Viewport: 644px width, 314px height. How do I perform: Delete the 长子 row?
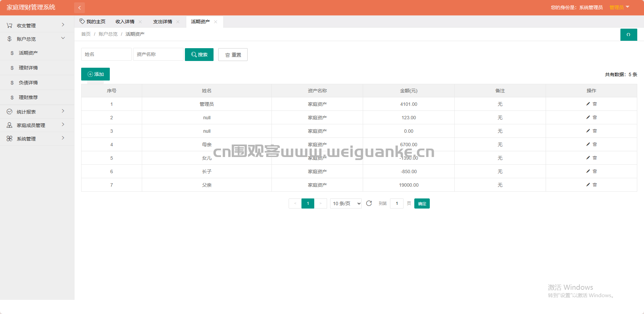(x=595, y=171)
